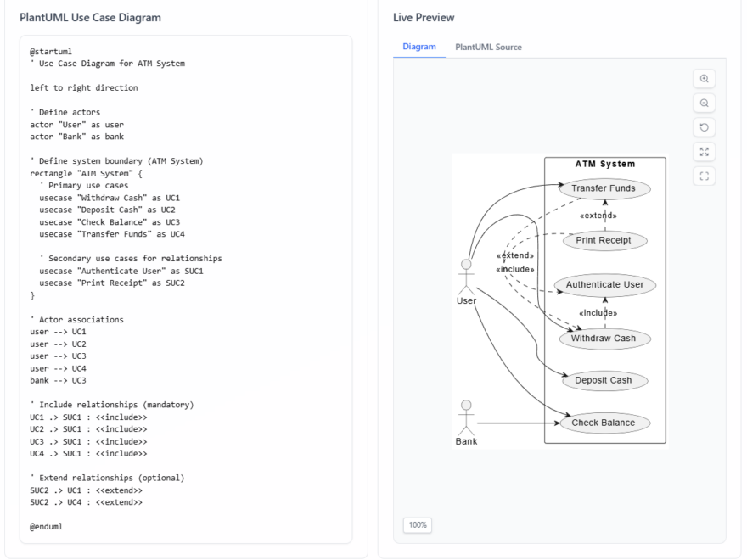Select the Check Balance use case

[x=604, y=422]
